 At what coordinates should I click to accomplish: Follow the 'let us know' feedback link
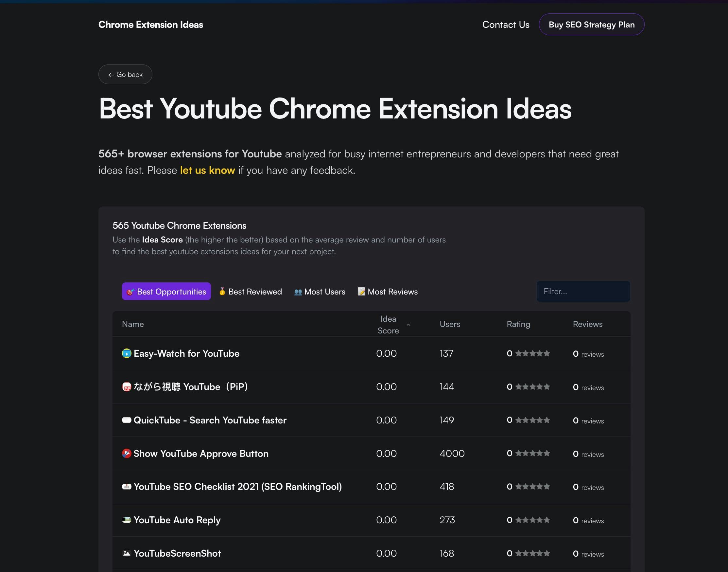208,170
